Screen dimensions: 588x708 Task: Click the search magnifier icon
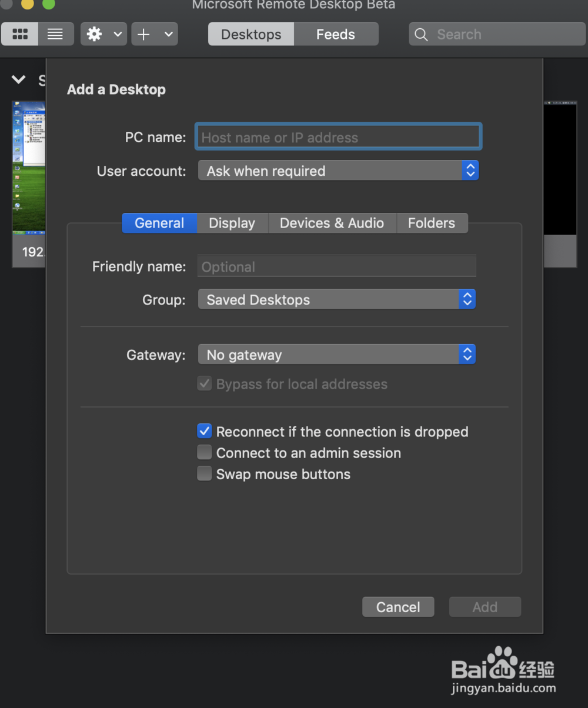tap(421, 35)
